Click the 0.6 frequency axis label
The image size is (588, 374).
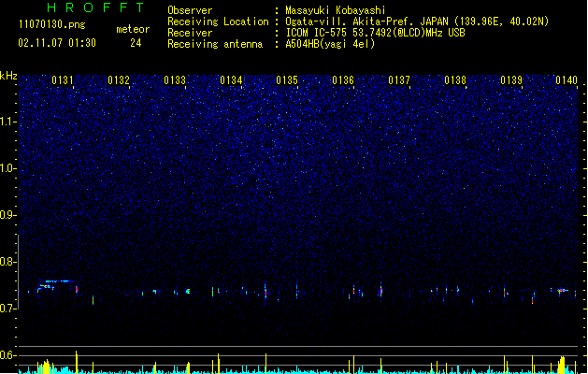pyautogui.click(x=8, y=355)
